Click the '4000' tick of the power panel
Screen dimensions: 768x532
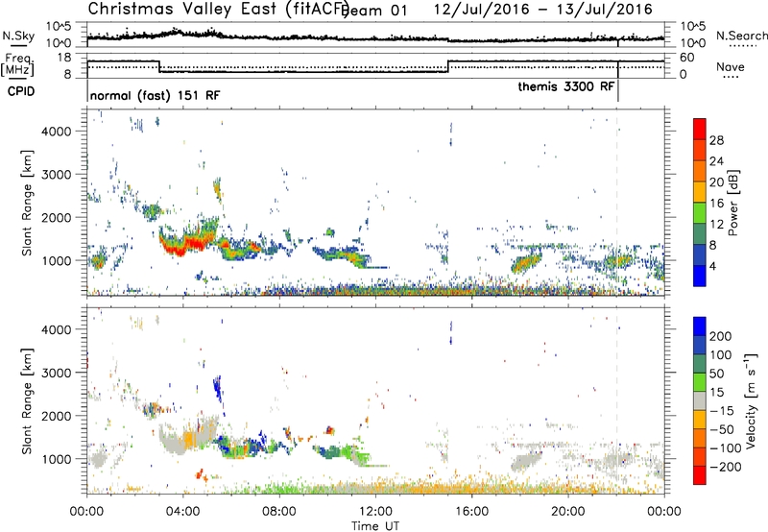pyautogui.click(x=56, y=132)
